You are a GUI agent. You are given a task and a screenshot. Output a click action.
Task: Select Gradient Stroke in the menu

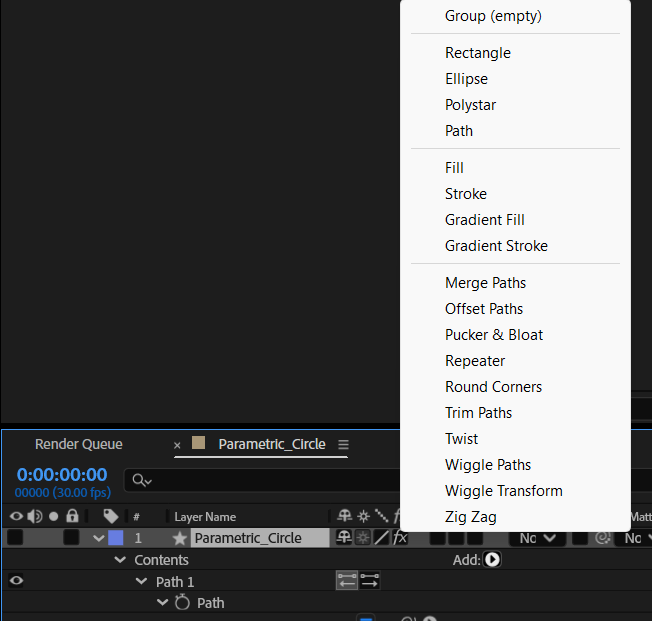pos(496,246)
